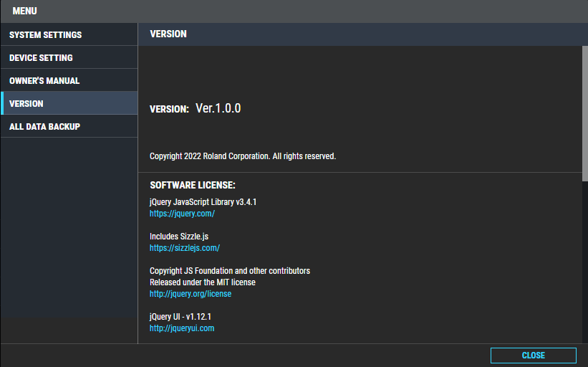This screenshot has width=588, height=367.
Task: Visit the http://jqueryui.com link
Action: click(x=182, y=328)
